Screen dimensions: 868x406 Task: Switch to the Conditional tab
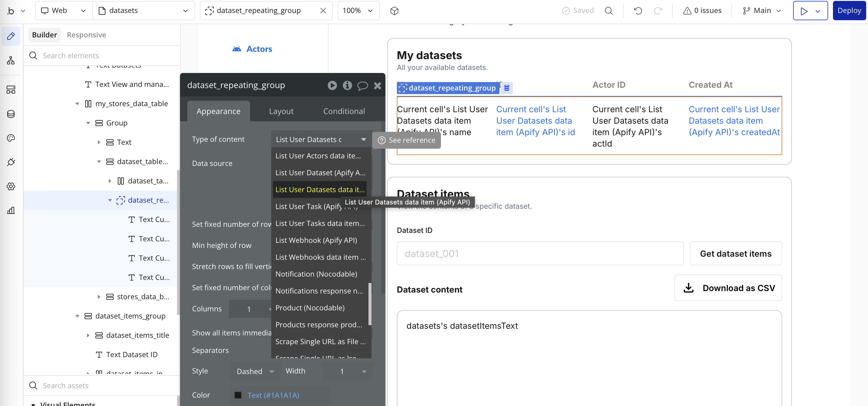click(x=344, y=111)
